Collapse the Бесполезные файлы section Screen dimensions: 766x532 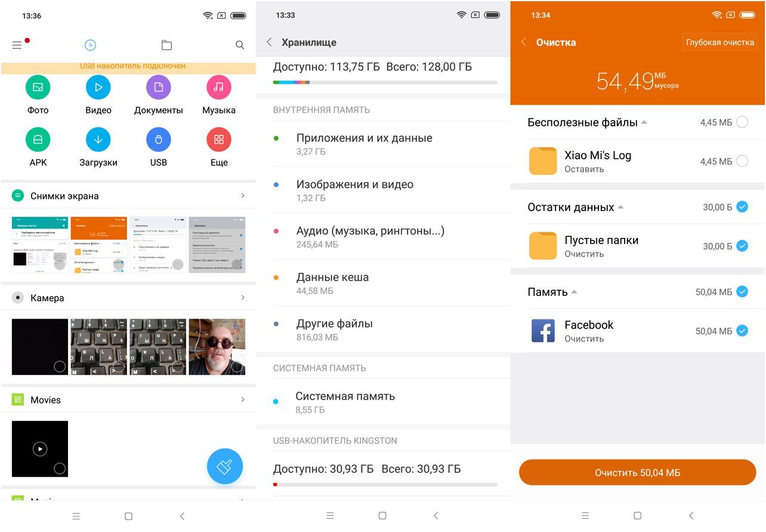coord(644,123)
